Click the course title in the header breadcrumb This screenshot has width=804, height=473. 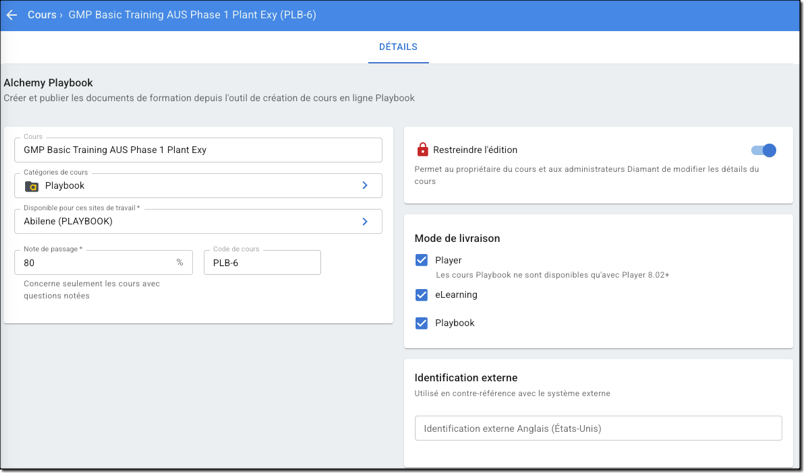tap(192, 15)
